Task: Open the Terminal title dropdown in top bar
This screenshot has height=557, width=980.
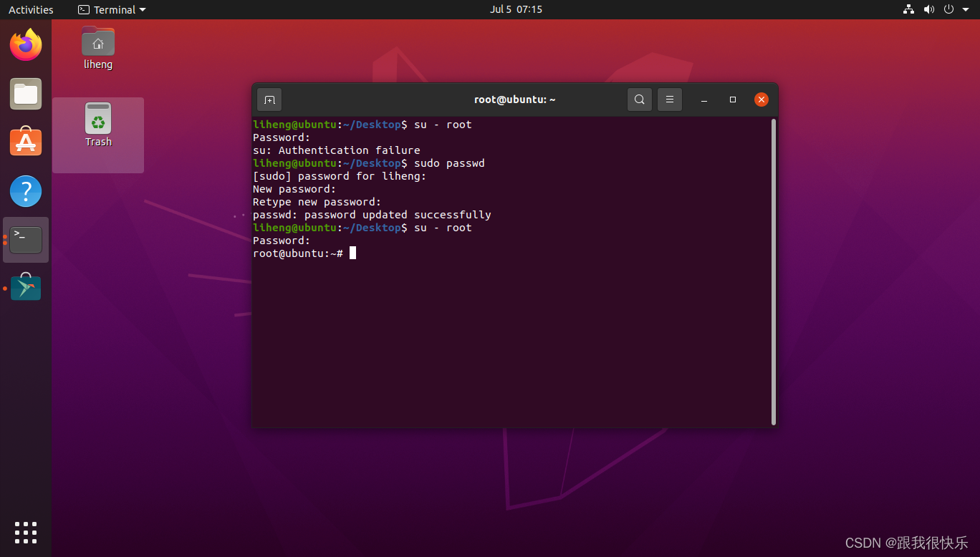Action: pos(111,9)
